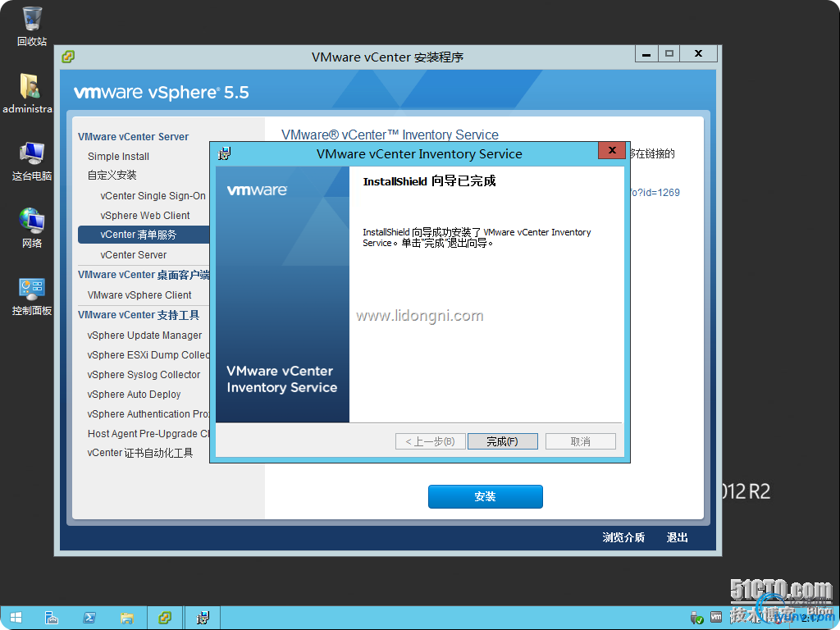The width and height of the screenshot is (840, 630).
Task: Open This PC (这台电脑) desktop icon
Action: (32, 161)
